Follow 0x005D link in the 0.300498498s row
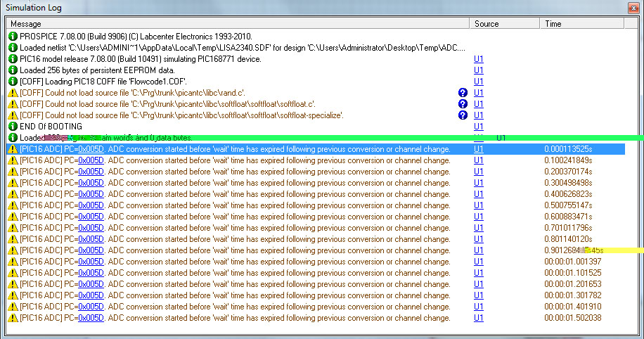 91,183
